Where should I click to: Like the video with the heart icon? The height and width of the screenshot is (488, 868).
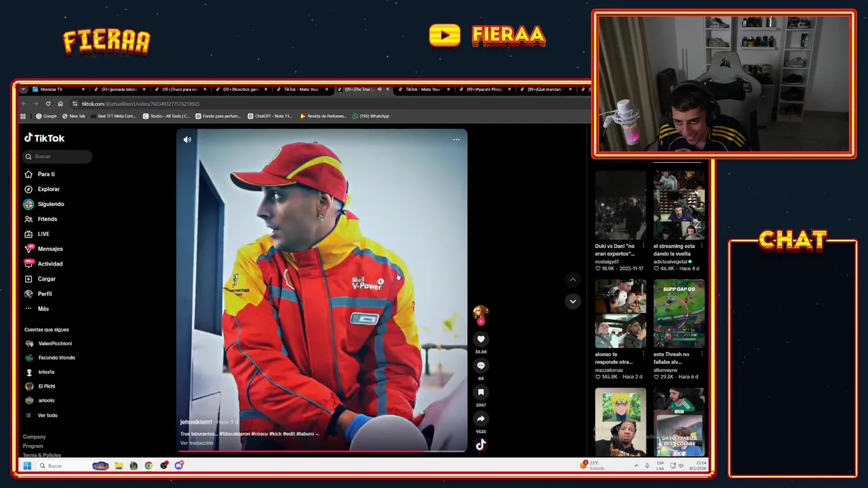[481, 339]
